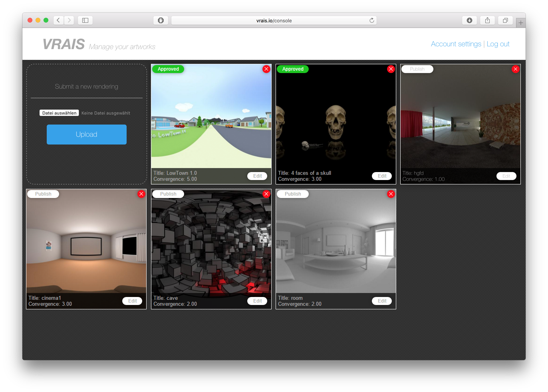The width and height of the screenshot is (548, 392).
Task: Open Account settings
Action: (x=456, y=44)
